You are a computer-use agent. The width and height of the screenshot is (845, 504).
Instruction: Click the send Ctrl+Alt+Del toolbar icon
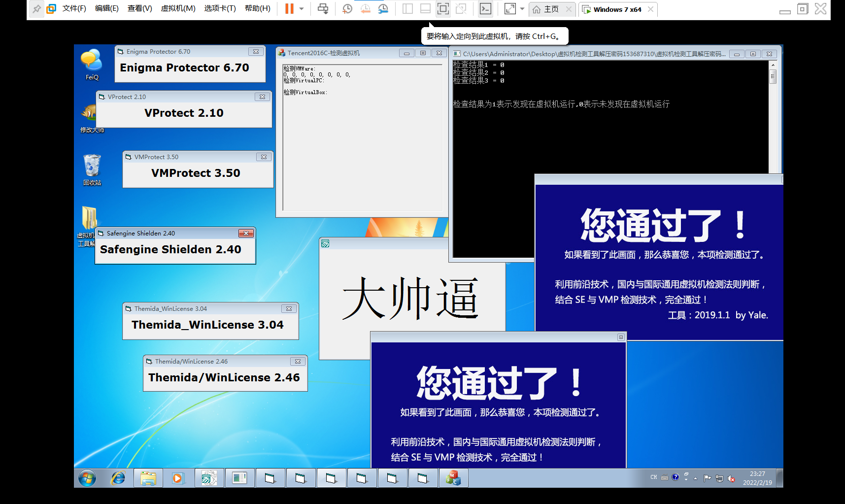click(323, 9)
